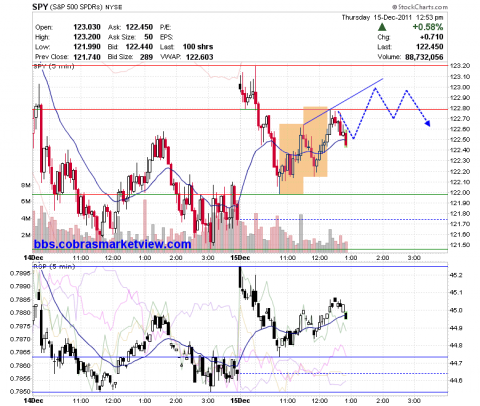Click the 'EPS:' label
Viewport: 480px width, 406px height.
[166, 37]
